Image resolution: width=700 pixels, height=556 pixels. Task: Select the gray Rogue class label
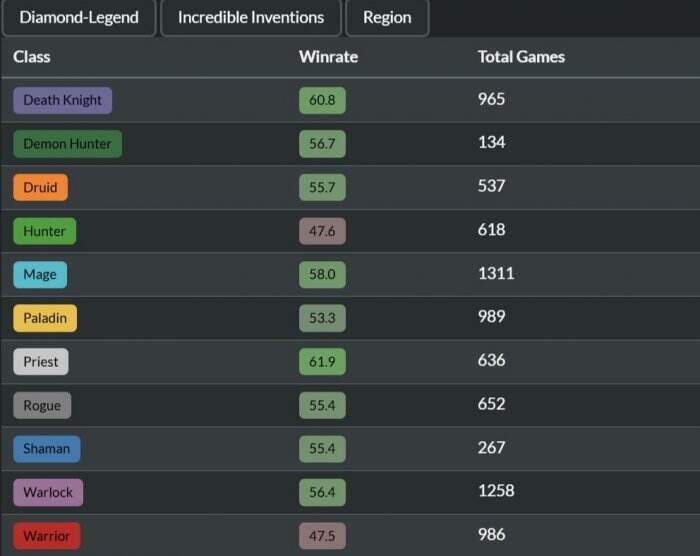tap(42, 405)
